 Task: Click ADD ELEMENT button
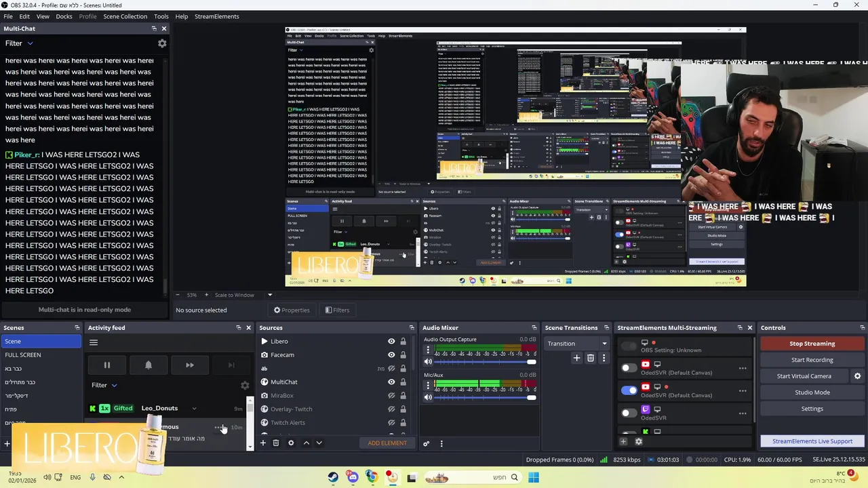click(387, 443)
